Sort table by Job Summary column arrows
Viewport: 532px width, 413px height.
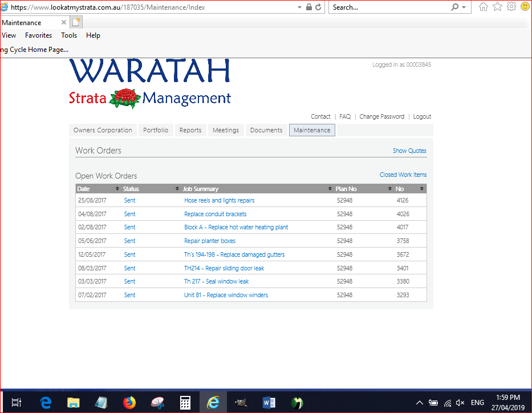[330, 189]
